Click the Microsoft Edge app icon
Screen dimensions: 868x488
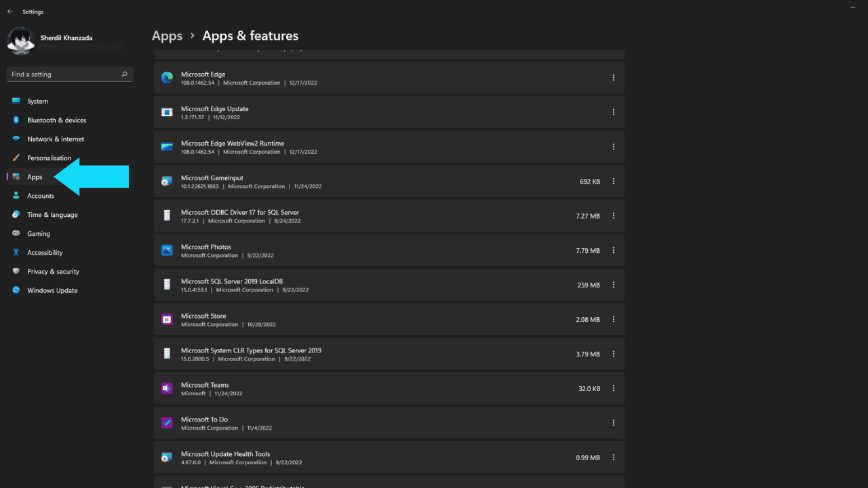(167, 78)
